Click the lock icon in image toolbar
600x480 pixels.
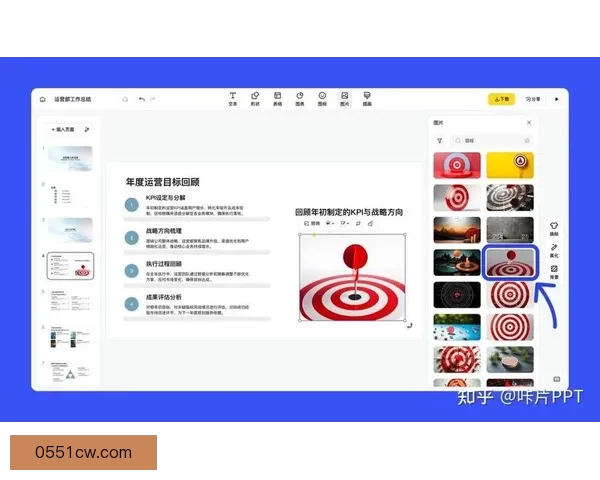tap(370, 223)
